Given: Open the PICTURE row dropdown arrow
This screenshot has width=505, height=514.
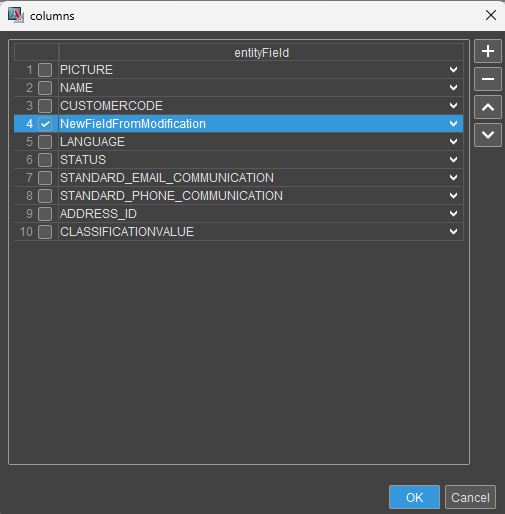Looking at the screenshot, I should tap(453, 70).
